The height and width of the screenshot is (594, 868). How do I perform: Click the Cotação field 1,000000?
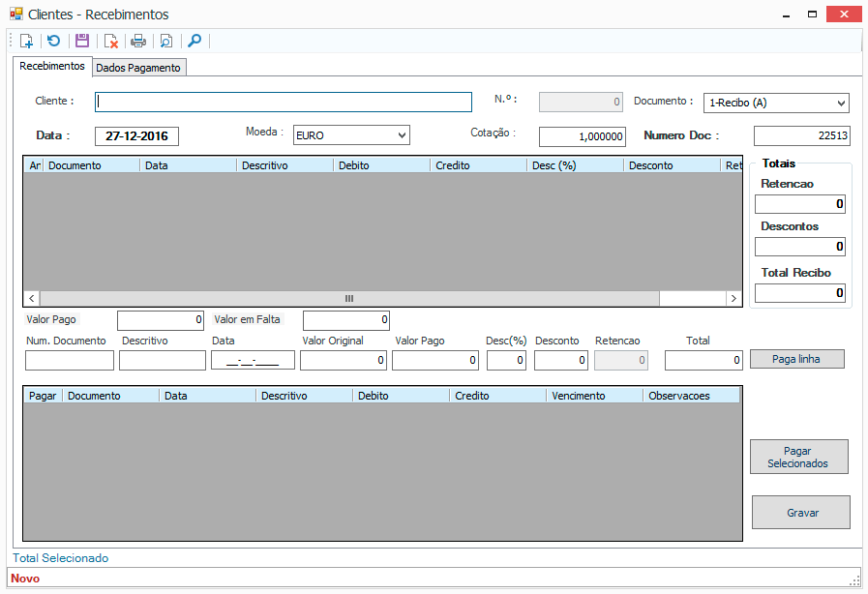(x=583, y=136)
